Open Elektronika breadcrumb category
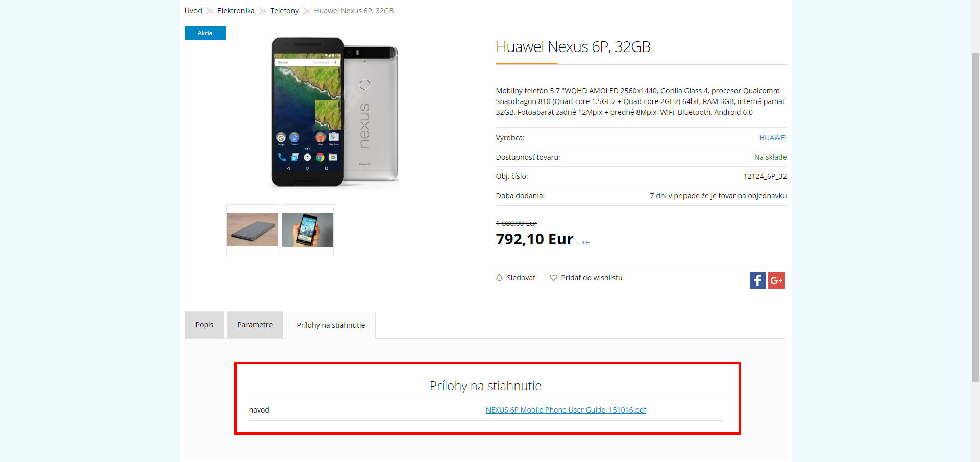The width and height of the screenshot is (980, 462). point(236,11)
